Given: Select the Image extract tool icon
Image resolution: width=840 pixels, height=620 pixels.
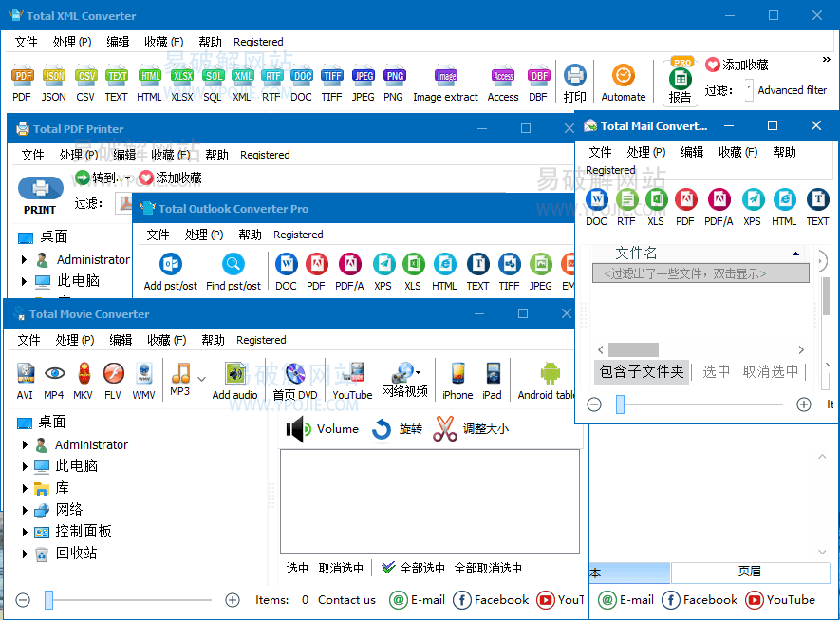Looking at the screenshot, I should click(x=445, y=77).
